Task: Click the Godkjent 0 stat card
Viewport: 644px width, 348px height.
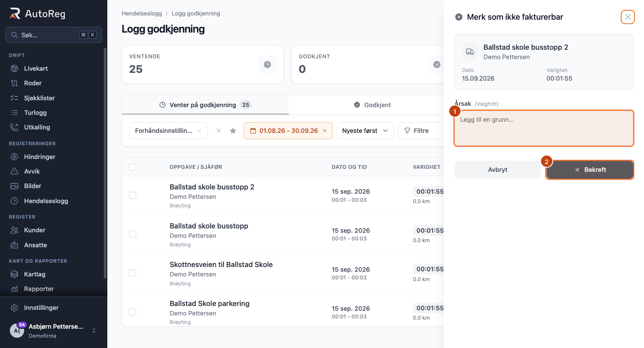Action: [x=367, y=65]
